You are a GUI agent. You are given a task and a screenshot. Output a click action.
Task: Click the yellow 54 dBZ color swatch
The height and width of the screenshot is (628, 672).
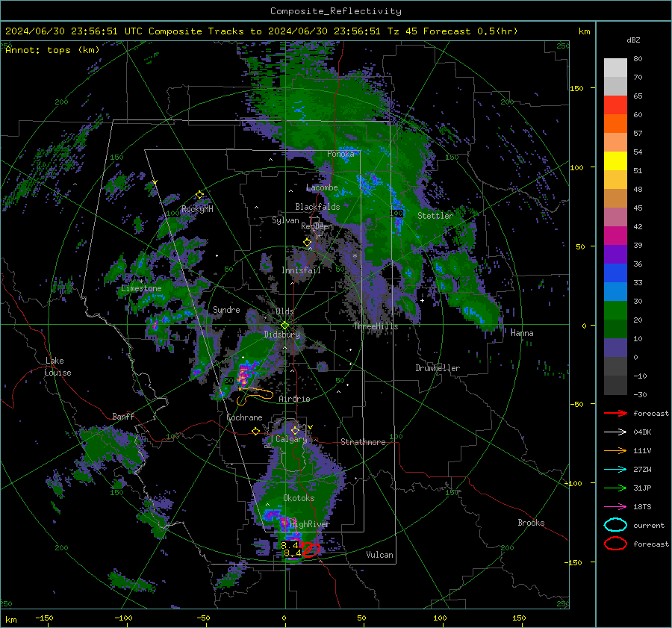615,161
